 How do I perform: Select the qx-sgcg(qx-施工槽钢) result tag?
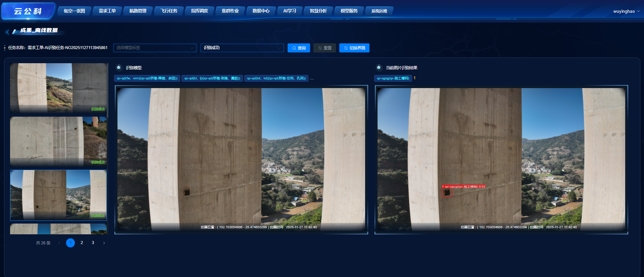tap(393, 78)
